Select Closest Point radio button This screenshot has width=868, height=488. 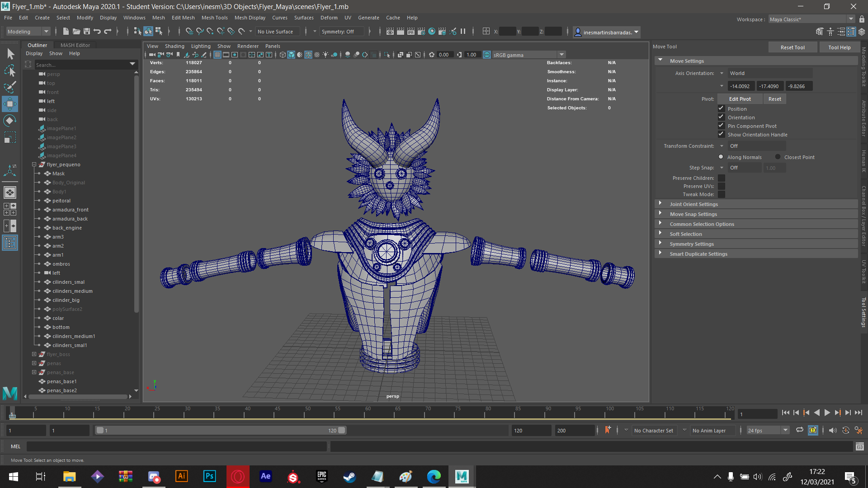778,157
